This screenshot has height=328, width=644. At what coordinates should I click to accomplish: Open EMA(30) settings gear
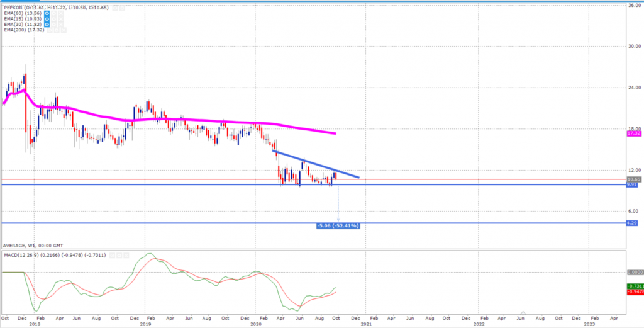(54, 25)
